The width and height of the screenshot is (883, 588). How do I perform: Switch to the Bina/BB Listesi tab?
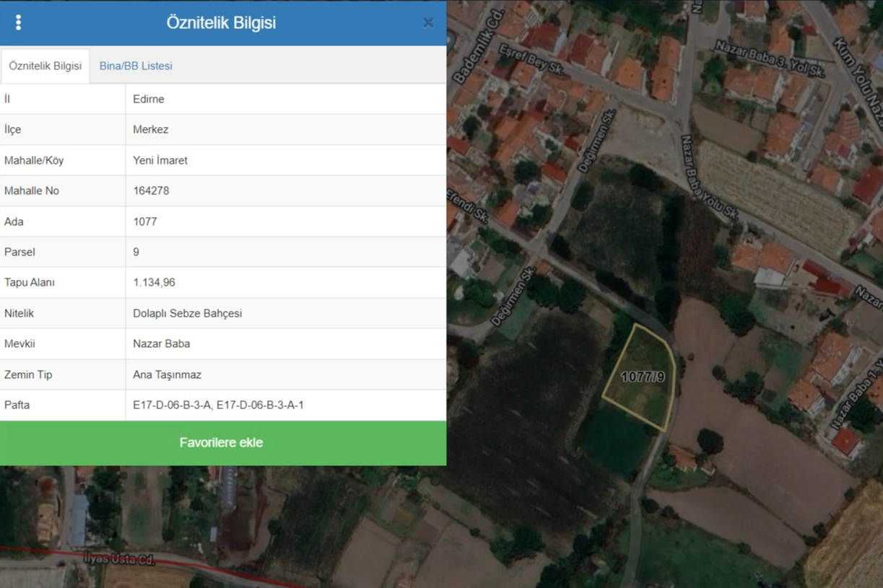pyautogui.click(x=136, y=66)
